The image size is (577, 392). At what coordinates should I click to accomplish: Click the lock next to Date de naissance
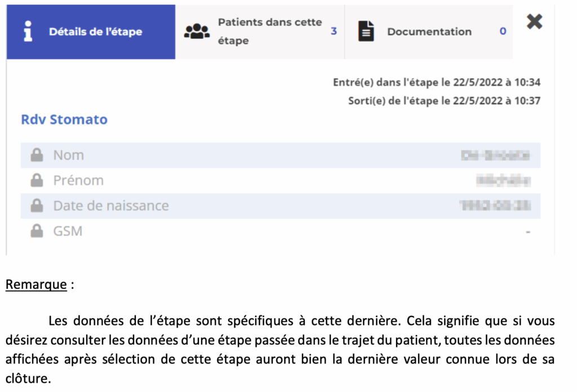coord(37,206)
